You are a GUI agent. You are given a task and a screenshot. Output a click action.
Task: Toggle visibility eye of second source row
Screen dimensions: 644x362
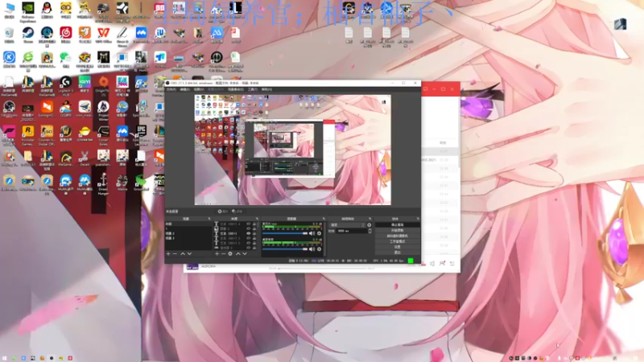(x=248, y=228)
